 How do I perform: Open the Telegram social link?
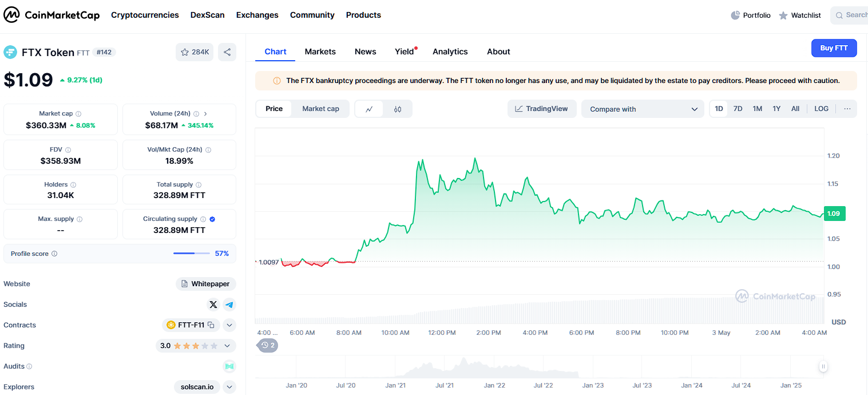[x=229, y=305]
